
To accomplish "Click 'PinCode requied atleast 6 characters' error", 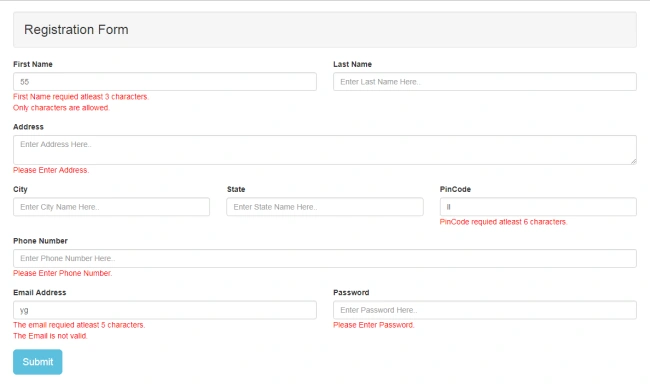I will pyautogui.click(x=503, y=222).
